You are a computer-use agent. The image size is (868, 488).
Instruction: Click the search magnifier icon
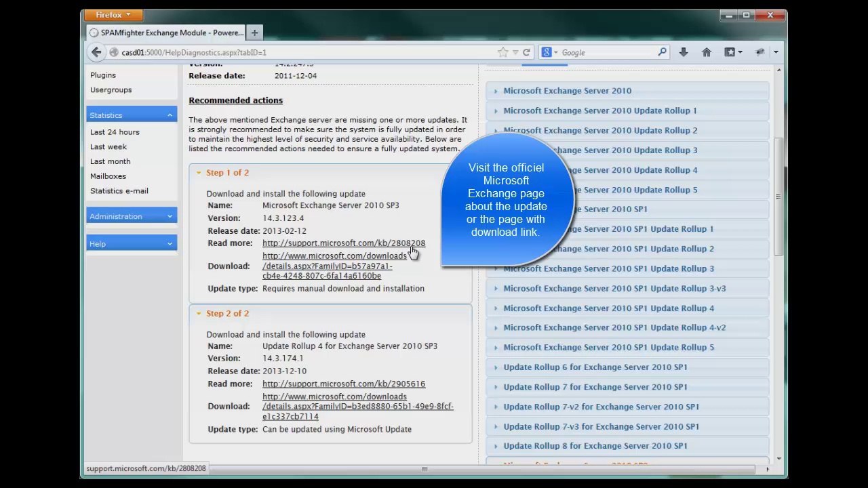tap(663, 52)
